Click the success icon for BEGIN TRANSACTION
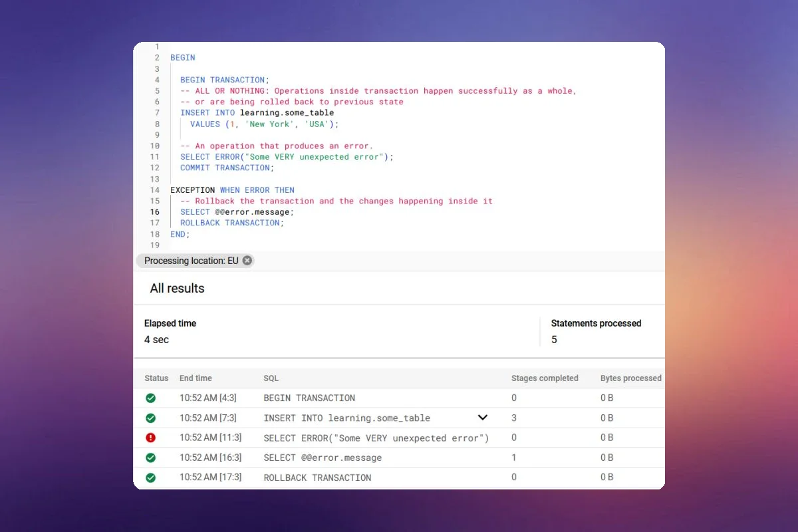Viewport: 798px width, 532px height. (x=150, y=398)
